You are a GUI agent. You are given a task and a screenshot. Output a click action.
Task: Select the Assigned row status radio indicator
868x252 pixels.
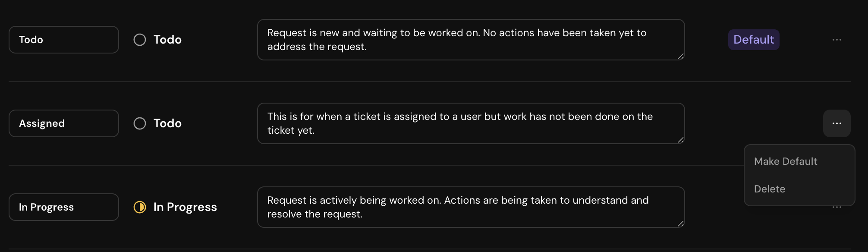(139, 123)
